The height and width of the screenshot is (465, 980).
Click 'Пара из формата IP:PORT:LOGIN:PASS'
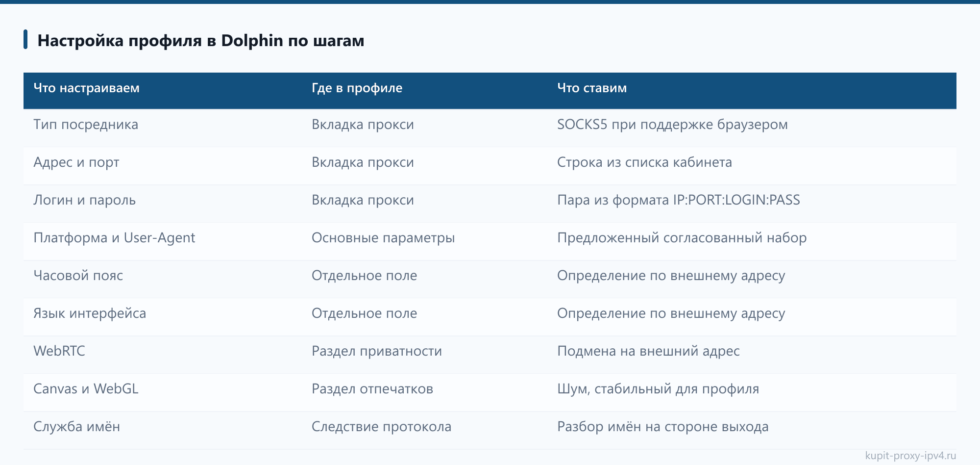click(678, 200)
